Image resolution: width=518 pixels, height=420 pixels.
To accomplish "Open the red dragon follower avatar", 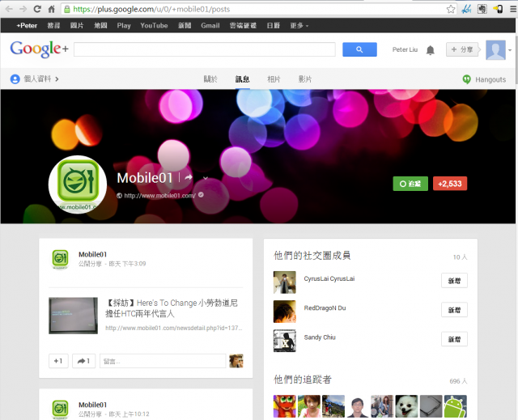I will click(x=284, y=406).
